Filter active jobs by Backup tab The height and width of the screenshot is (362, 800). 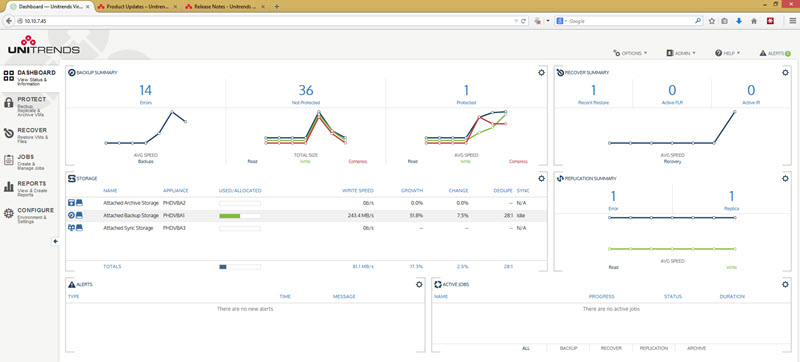[568, 348]
